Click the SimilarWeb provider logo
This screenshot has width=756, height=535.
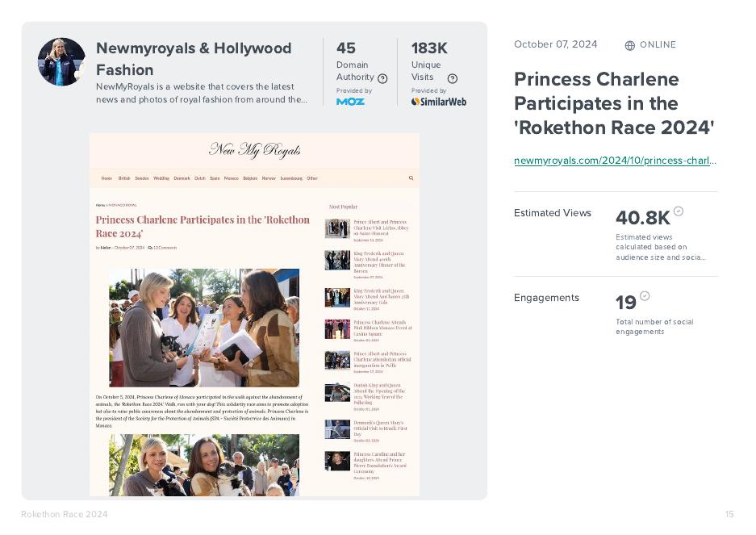coord(439,102)
